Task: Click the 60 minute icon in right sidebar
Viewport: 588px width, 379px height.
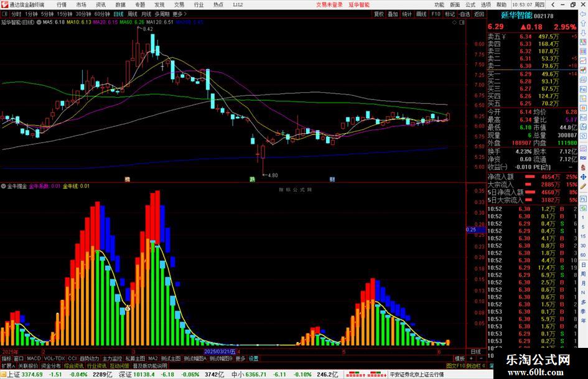Action: tap(583, 255)
